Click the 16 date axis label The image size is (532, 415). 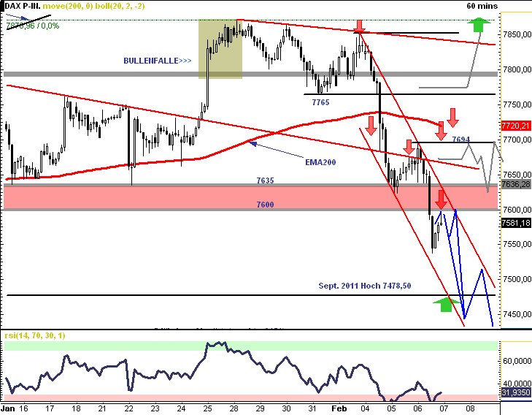tap(23, 408)
